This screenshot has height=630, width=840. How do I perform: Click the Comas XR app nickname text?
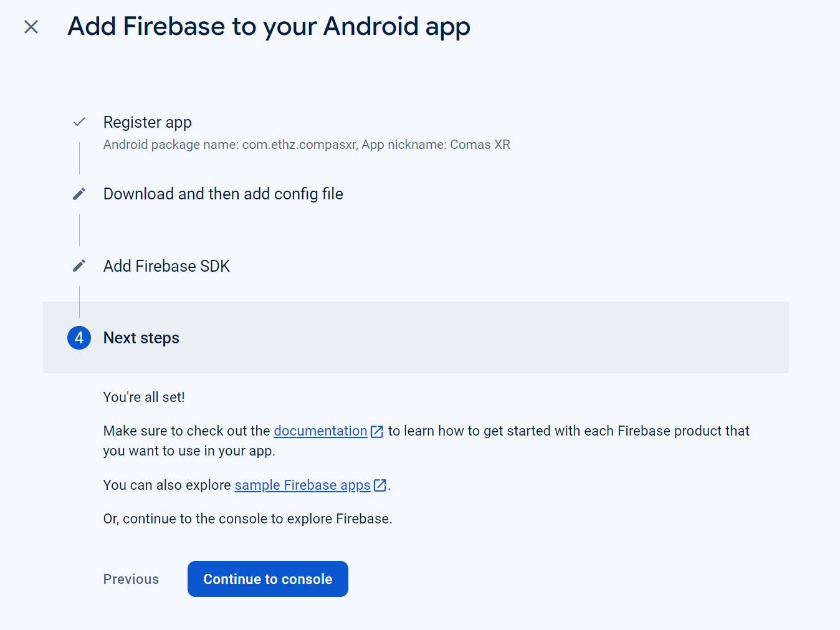pyautogui.click(x=480, y=144)
